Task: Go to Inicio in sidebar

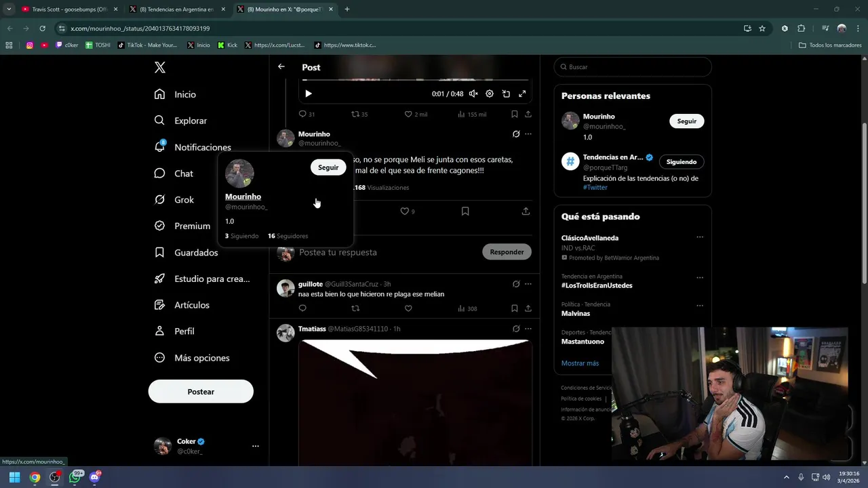Action: point(176,94)
